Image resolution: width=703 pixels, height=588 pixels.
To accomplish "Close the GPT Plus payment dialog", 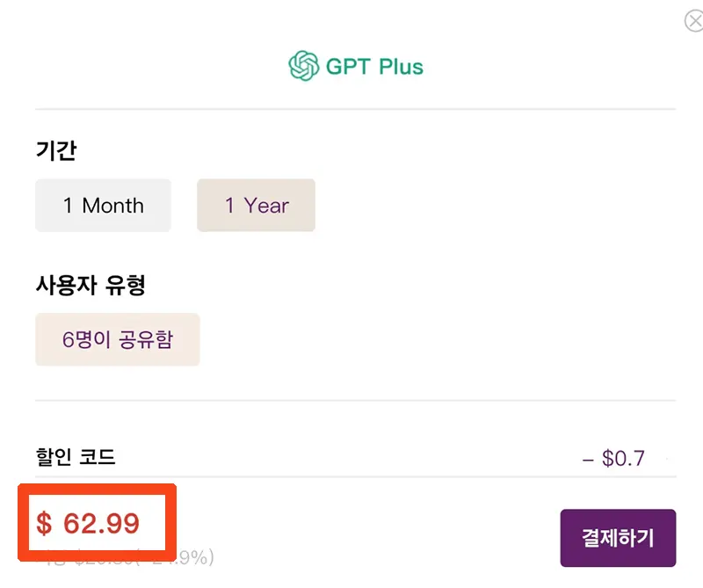I will tap(693, 21).
